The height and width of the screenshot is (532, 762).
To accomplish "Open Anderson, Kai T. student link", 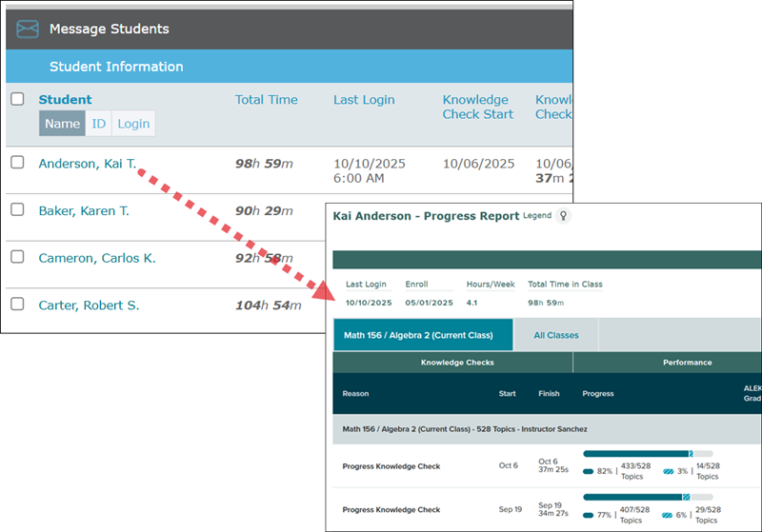I will click(87, 164).
